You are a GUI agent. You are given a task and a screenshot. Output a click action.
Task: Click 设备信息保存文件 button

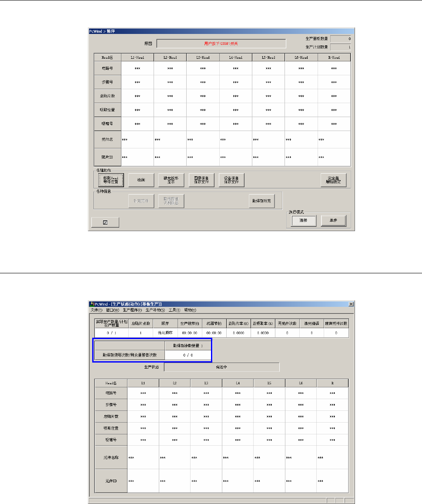pos(231,180)
